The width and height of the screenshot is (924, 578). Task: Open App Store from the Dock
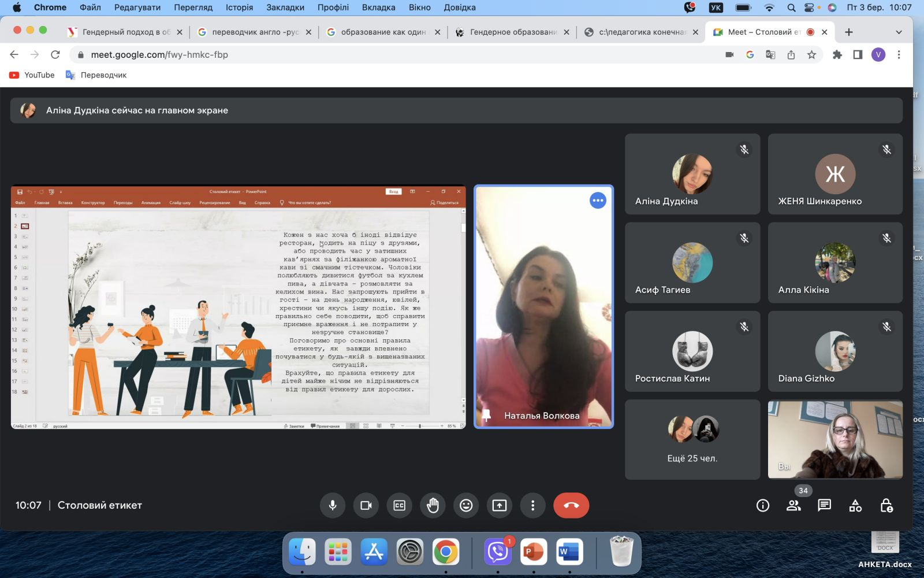click(x=374, y=552)
